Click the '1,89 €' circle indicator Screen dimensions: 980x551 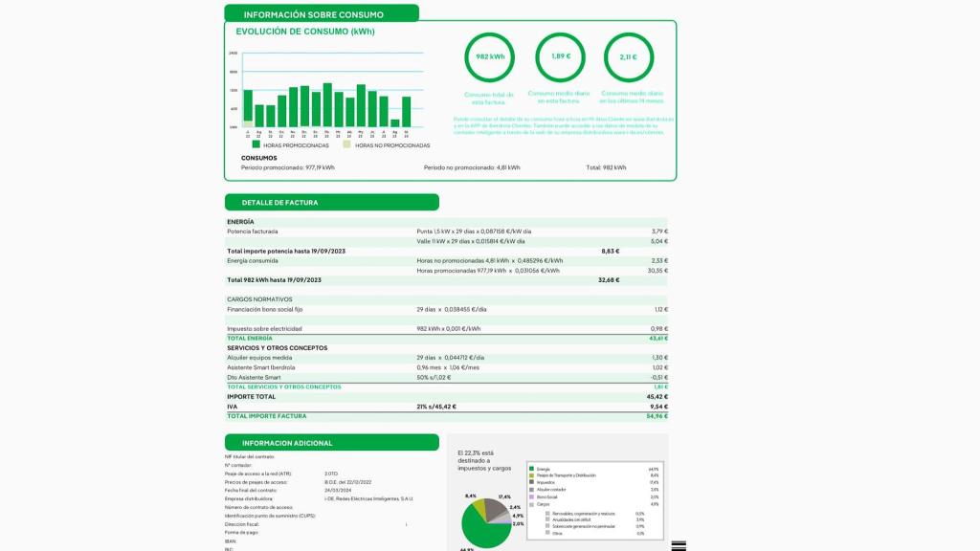click(561, 56)
